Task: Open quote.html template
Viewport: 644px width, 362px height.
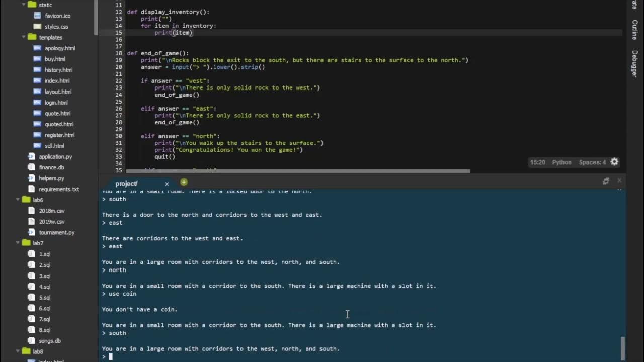Action: pos(57,114)
